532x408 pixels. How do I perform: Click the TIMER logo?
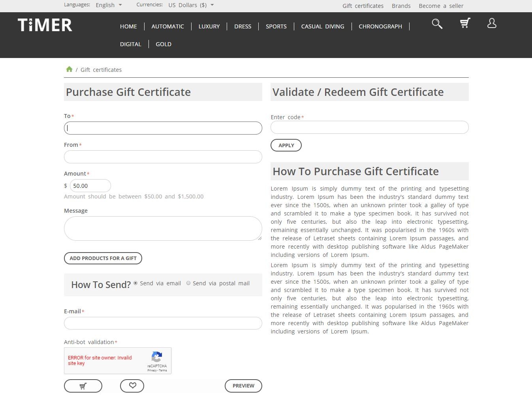(45, 25)
